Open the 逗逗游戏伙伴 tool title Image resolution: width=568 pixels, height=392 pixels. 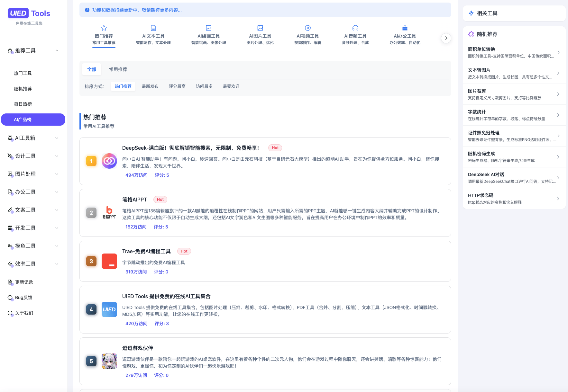(x=138, y=348)
